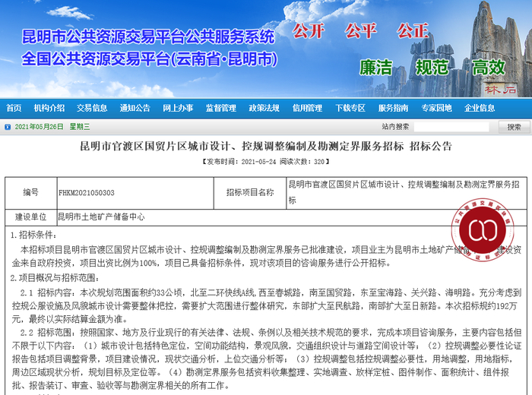Screen dimensions: 532x395
Task: Click the 1.招标条件： heading
Action: [x=34, y=235]
